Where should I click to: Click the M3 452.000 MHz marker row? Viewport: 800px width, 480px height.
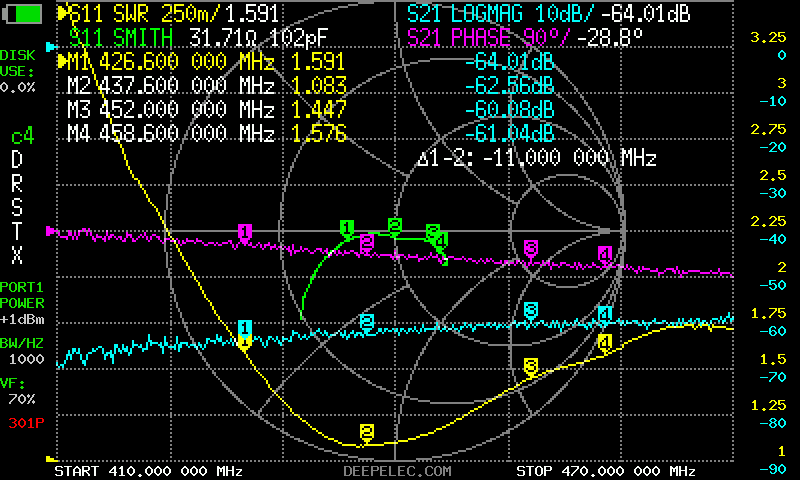pyautogui.click(x=310, y=109)
